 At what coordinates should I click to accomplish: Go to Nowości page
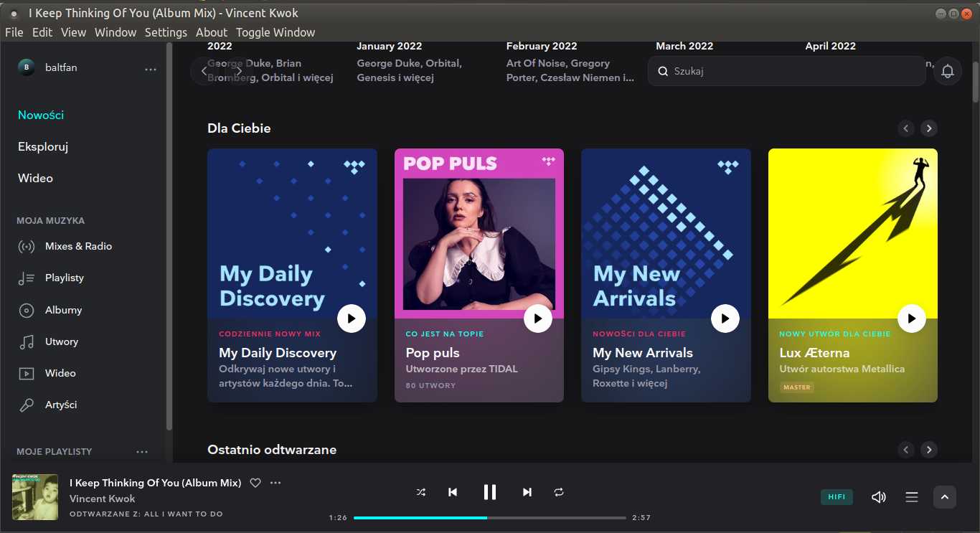(41, 115)
